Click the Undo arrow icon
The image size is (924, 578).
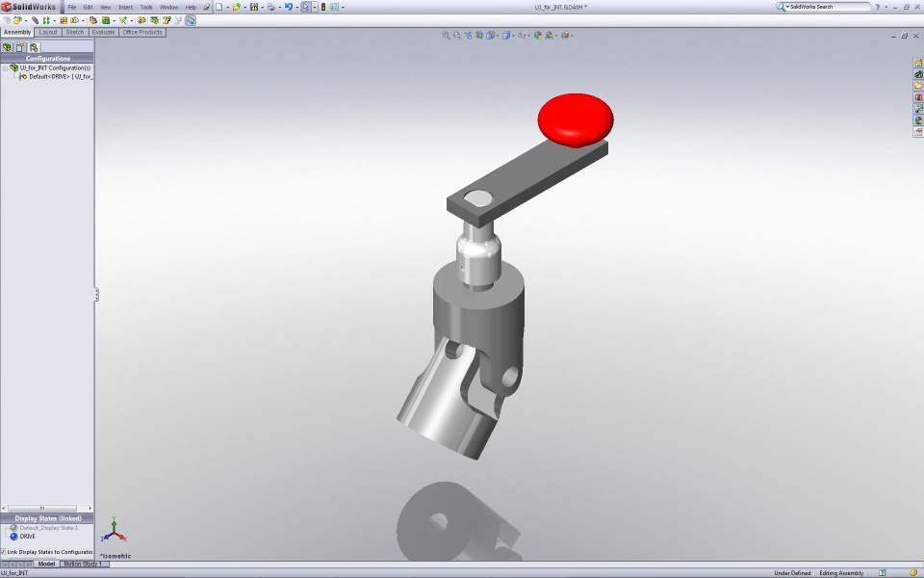click(x=288, y=7)
